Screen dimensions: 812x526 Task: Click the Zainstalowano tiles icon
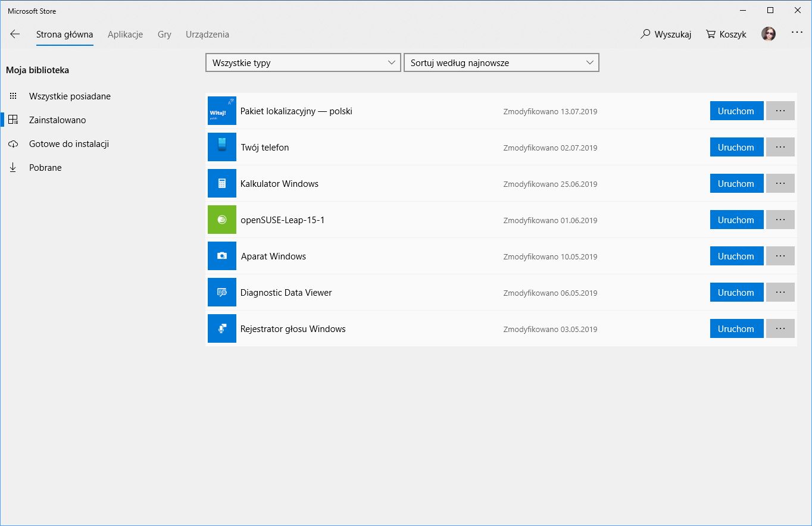(x=13, y=120)
